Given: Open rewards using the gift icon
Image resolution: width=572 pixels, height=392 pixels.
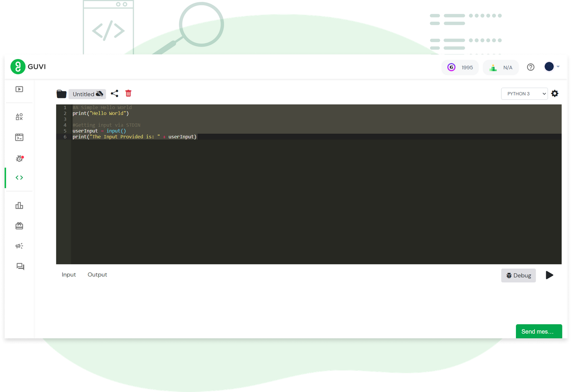Looking at the screenshot, I should coord(19,226).
